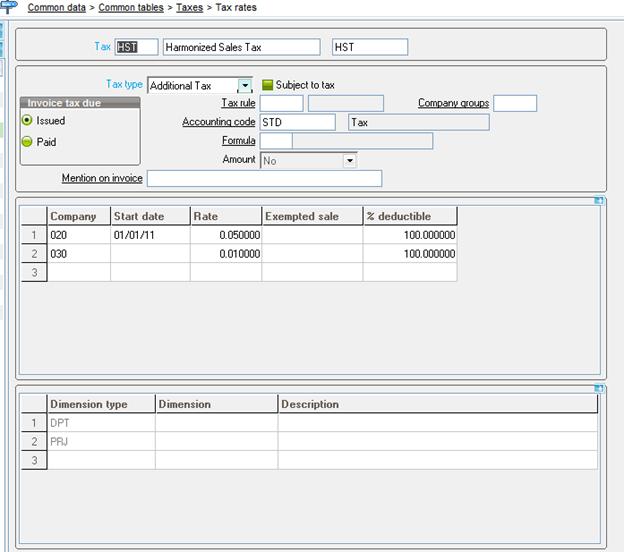Open the Mention on invoice label link
This screenshot has height=552, width=624.
pos(102,178)
